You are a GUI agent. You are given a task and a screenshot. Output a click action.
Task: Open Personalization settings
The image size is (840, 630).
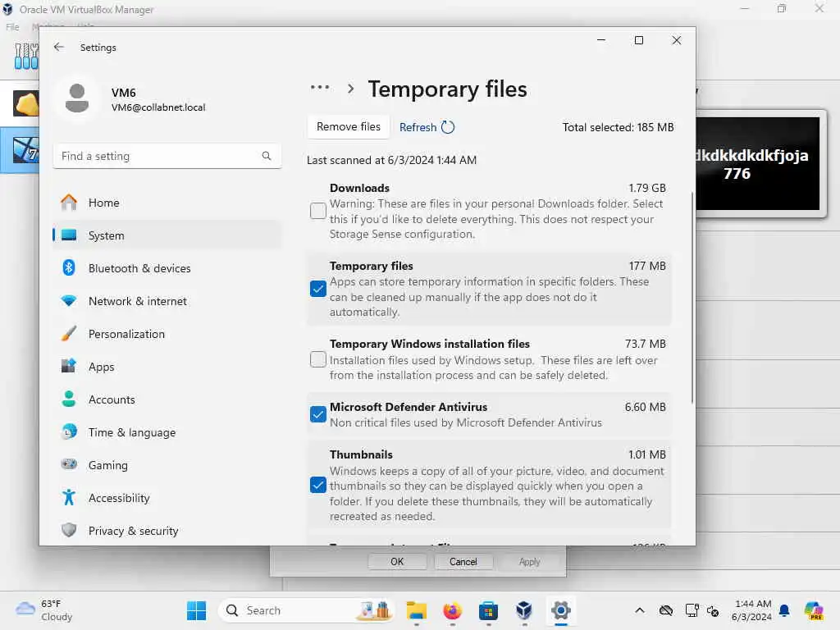click(167, 334)
